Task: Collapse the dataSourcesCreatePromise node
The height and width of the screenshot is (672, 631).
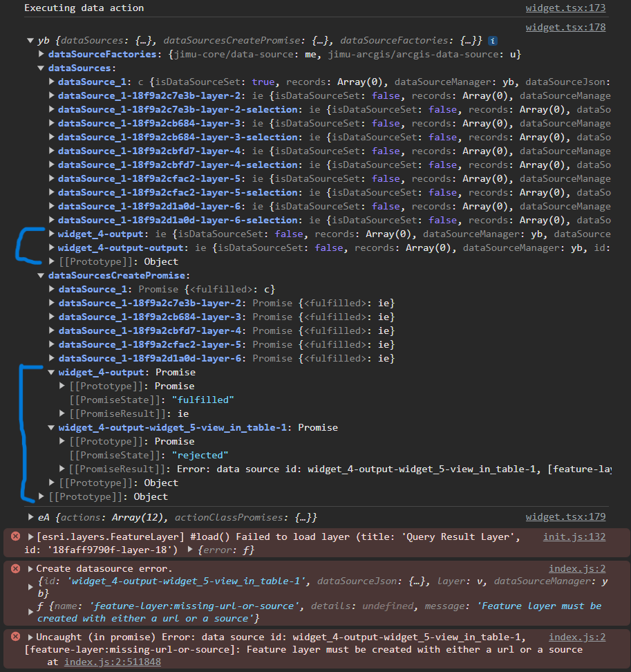Action: click(x=41, y=276)
